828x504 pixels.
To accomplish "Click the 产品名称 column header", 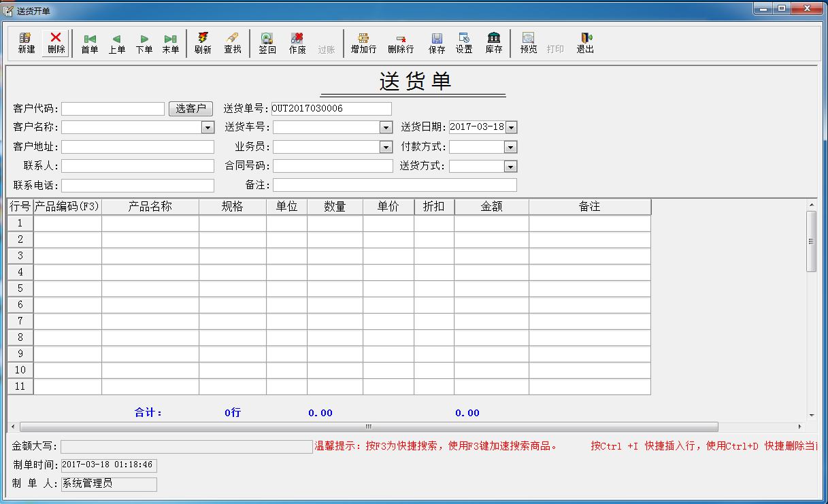I will point(150,207).
